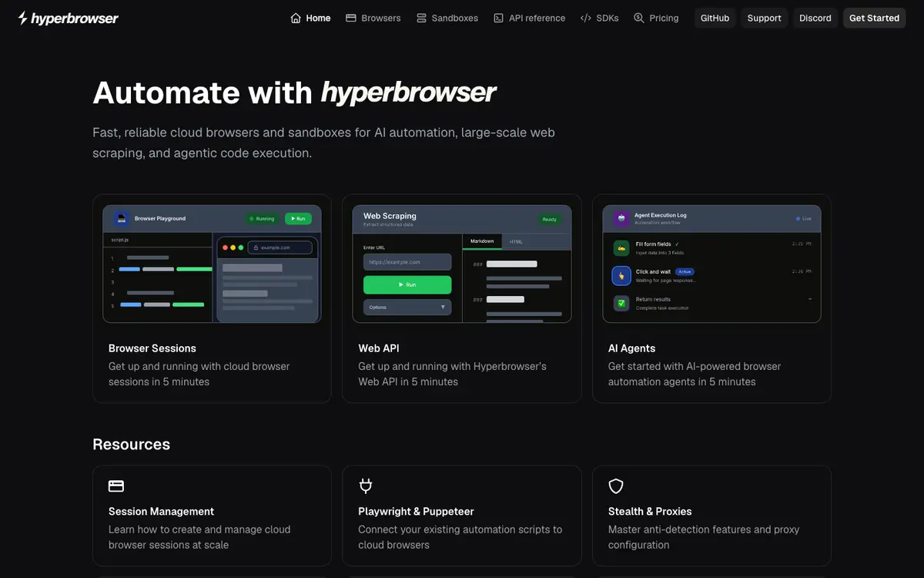924x578 pixels.
Task: Open the GitHub button
Action: point(715,18)
